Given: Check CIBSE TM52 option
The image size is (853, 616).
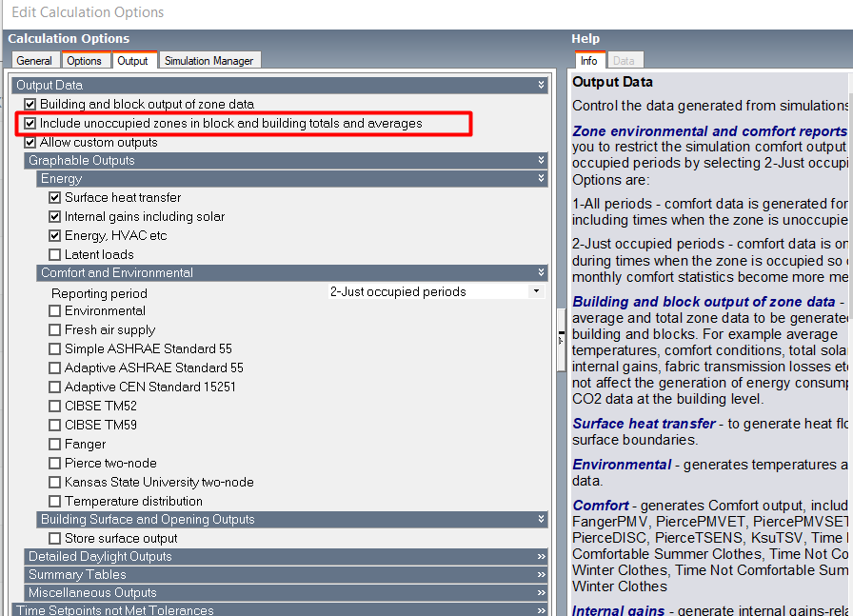Looking at the screenshot, I should pos(54,406).
